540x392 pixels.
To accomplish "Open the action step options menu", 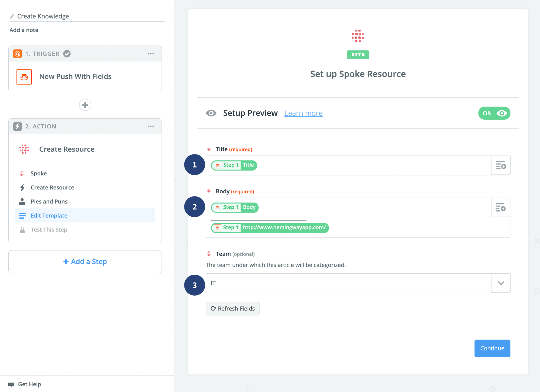I will [151, 126].
